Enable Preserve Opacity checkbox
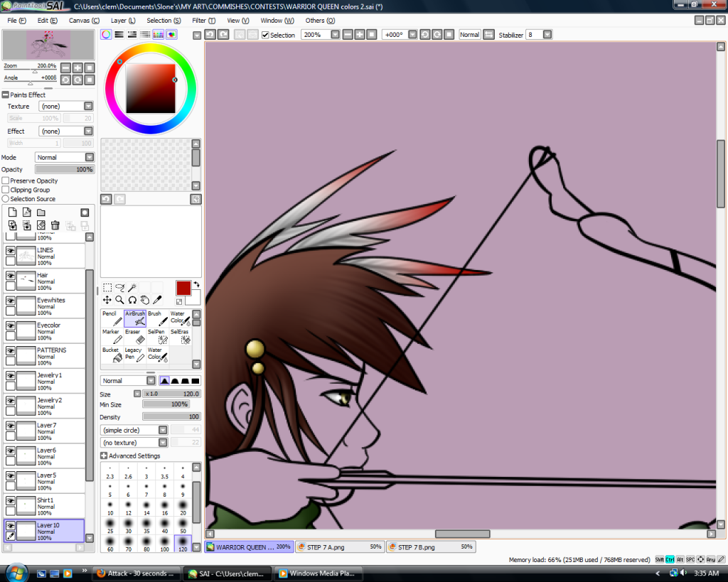 pos(6,180)
